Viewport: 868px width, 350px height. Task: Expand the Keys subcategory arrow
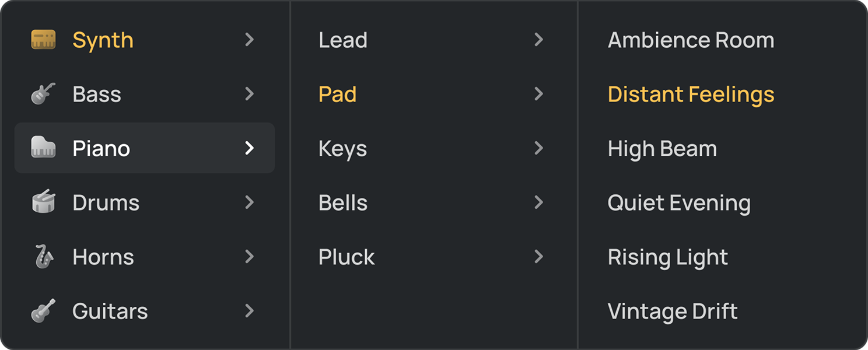tap(538, 148)
